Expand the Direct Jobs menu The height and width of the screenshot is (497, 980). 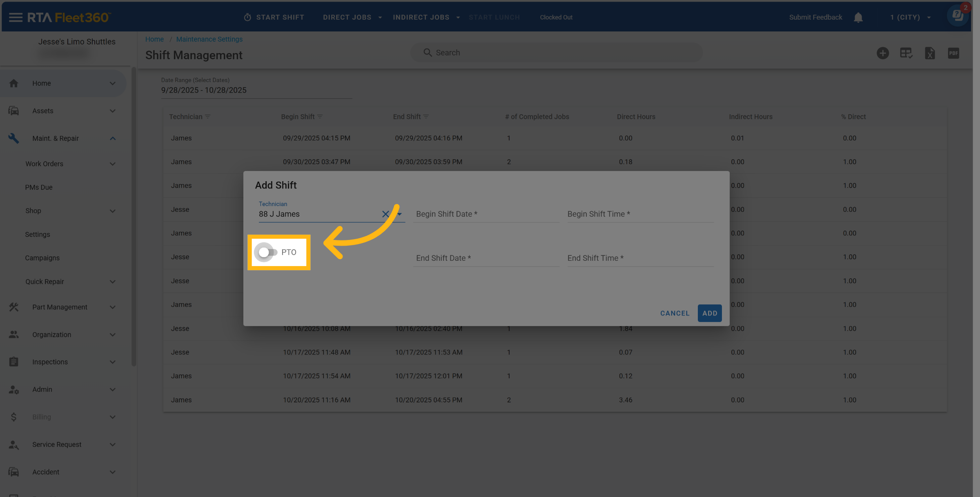pyautogui.click(x=352, y=17)
